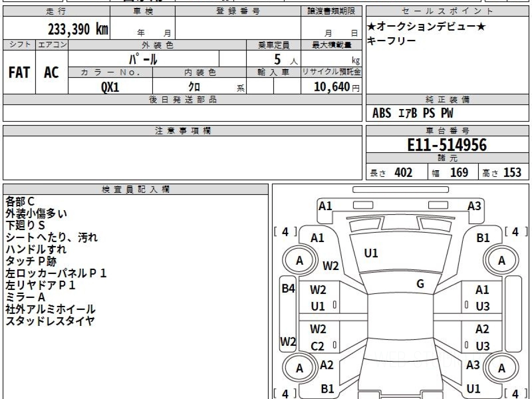Click the 社外アルミホイール note
Image resolution: width=532 pixels, height=399 pixels.
click(x=51, y=309)
